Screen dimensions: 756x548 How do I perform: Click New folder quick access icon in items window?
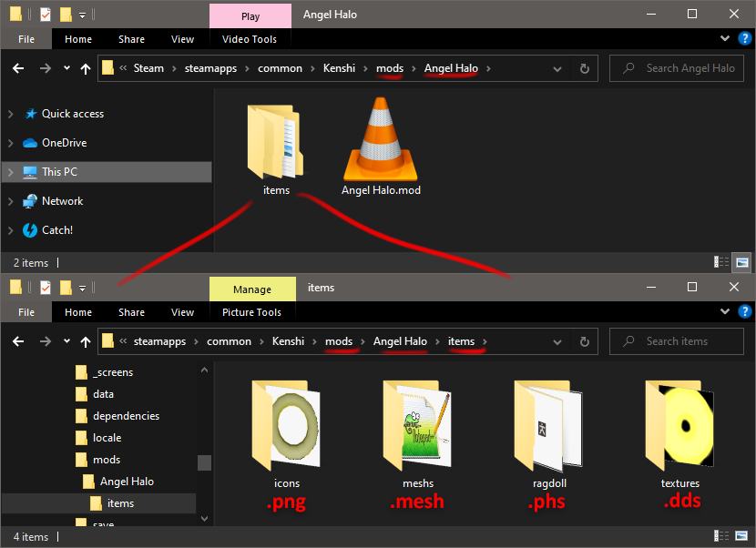(66, 288)
